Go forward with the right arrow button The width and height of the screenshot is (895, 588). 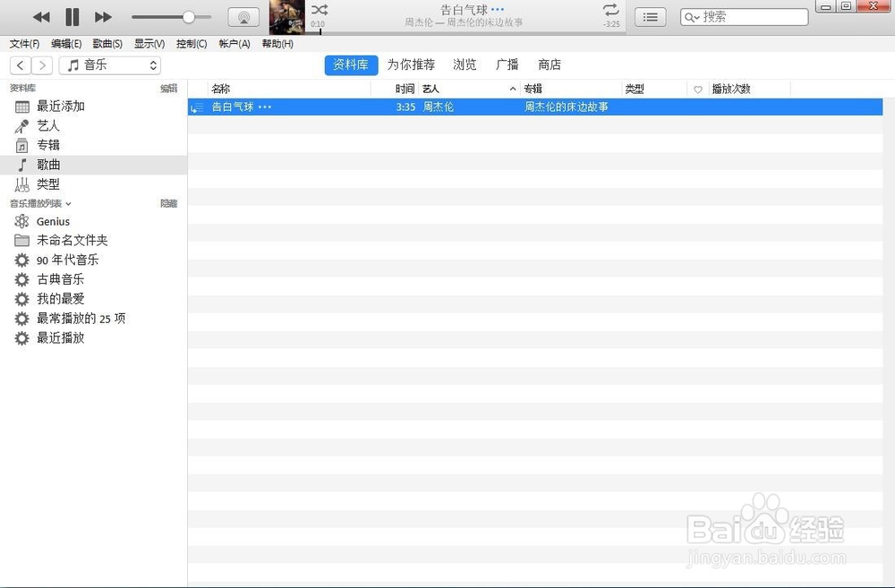click(x=42, y=65)
